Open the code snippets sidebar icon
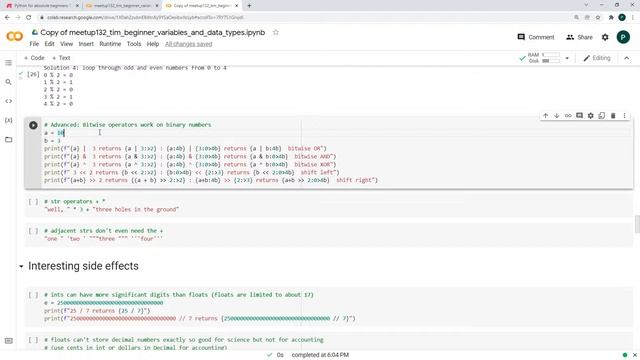Screen dimensions: 640x360 [9, 101]
